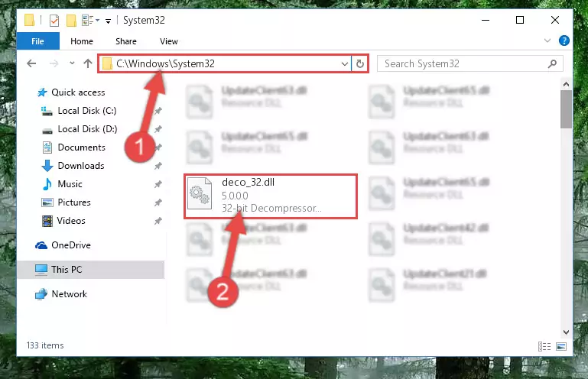Open the Share ribbon tab
The width and height of the screenshot is (588, 379).
click(x=126, y=41)
